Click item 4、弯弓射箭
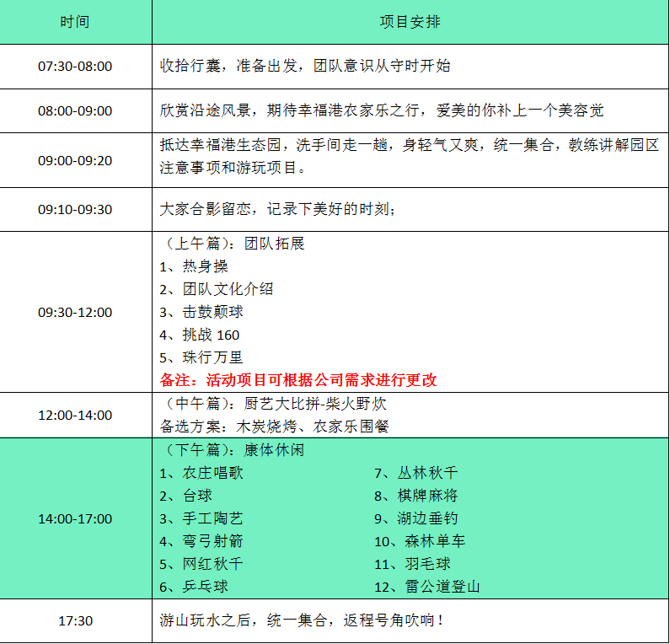 click(x=201, y=541)
